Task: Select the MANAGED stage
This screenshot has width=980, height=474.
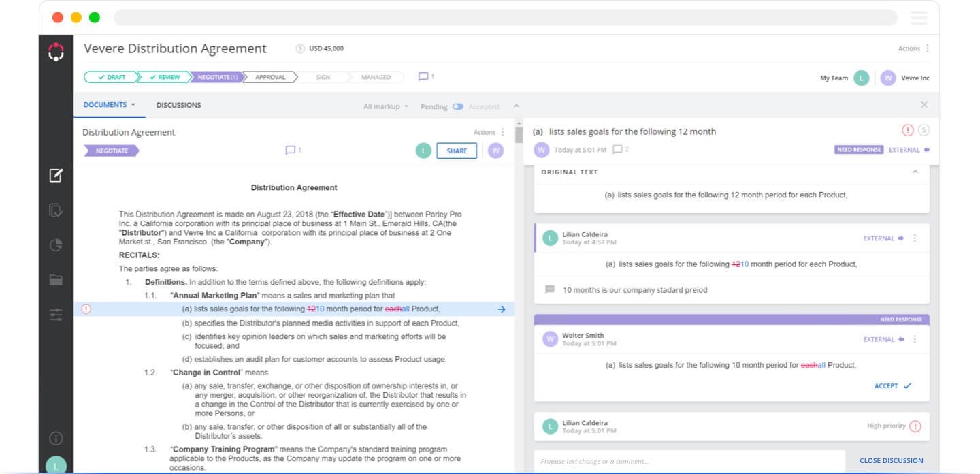Action: [376, 77]
